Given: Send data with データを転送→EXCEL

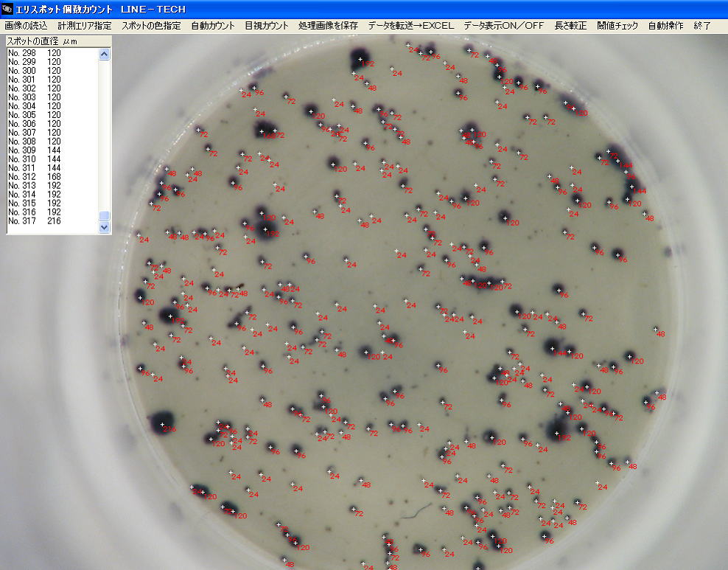Looking at the screenshot, I should point(411,25).
